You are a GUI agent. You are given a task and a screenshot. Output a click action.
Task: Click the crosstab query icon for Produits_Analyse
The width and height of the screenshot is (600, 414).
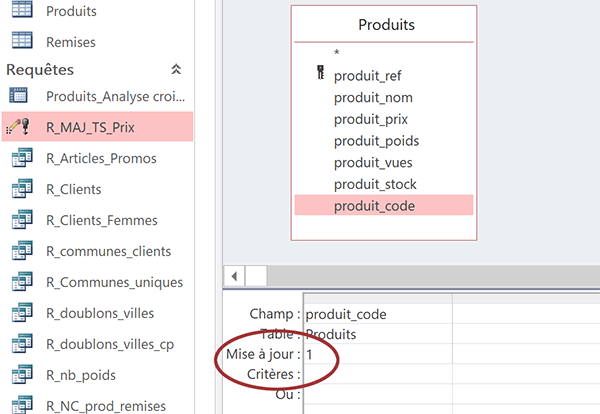[18, 95]
